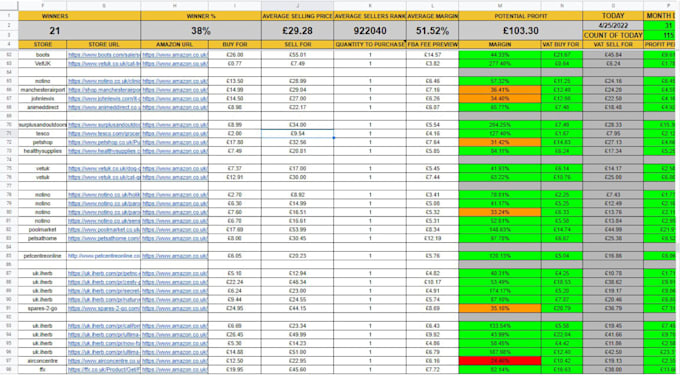The height and width of the screenshot is (383, 680).
Task: Open the tesco store URL link
Action: (104, 134)
